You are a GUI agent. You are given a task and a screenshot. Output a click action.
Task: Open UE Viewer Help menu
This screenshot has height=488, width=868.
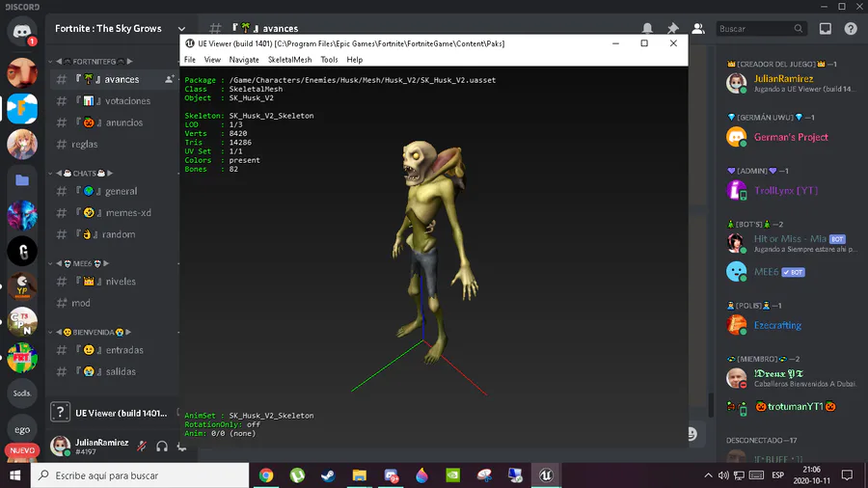[x=354, y=60]
